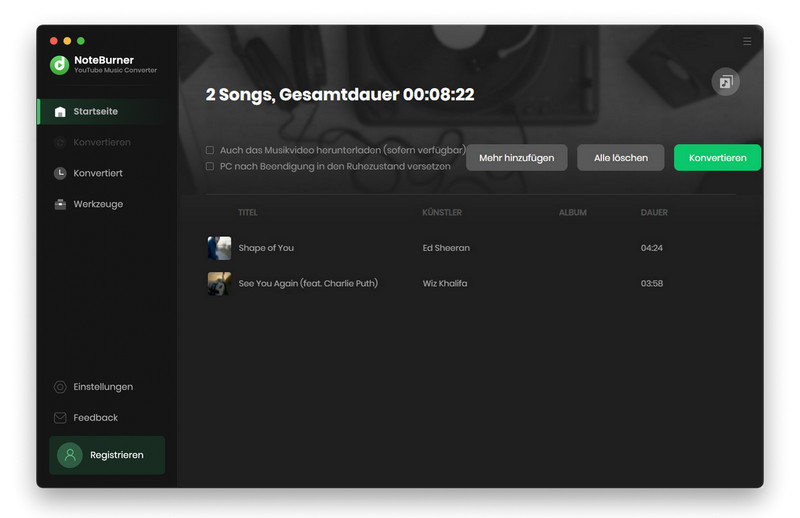Click the 03:58 duration value
The image size is (800, 518).
pos(652,283)
